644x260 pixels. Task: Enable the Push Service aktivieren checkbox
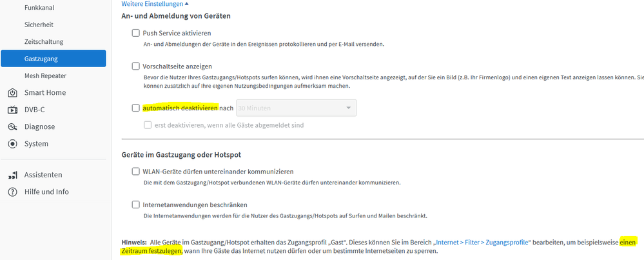pos(135,33)
